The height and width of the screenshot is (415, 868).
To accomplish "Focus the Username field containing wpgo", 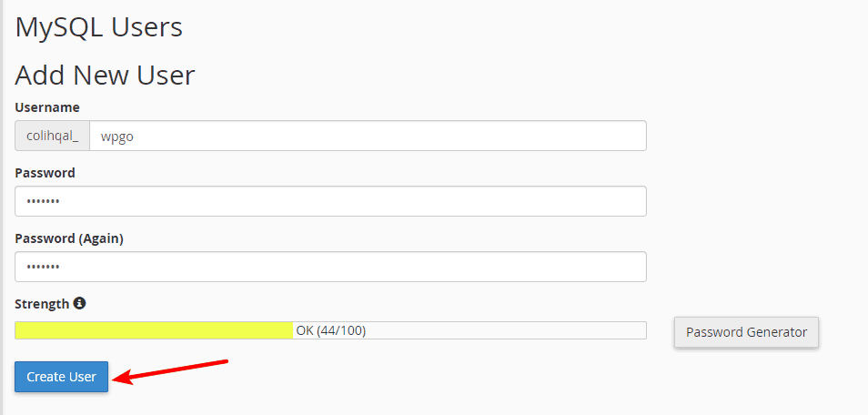I will pos(368,136).
